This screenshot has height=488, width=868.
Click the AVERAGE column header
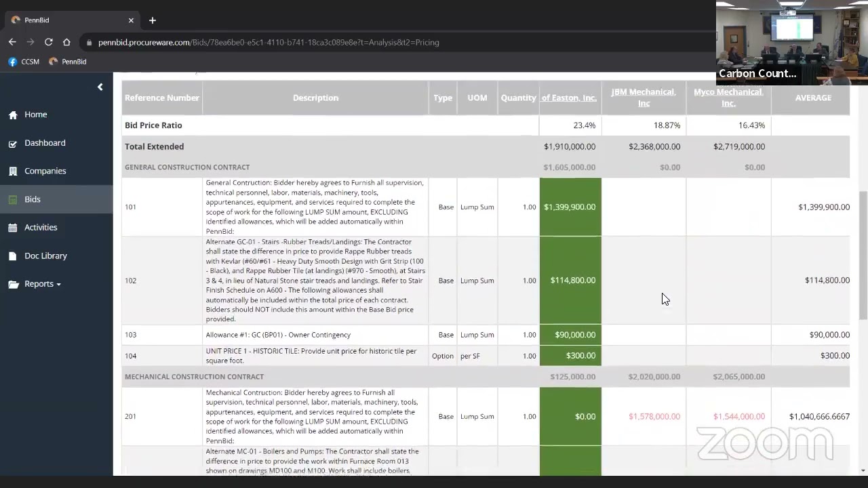813,98
